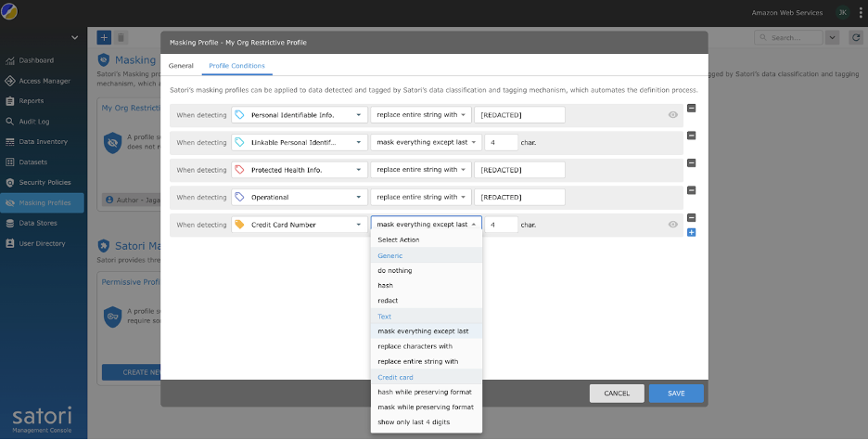Choose 'show only last 4 digits' option
Image resolution: width=868 pixels, height=440 pixels.
click(427, 422)
